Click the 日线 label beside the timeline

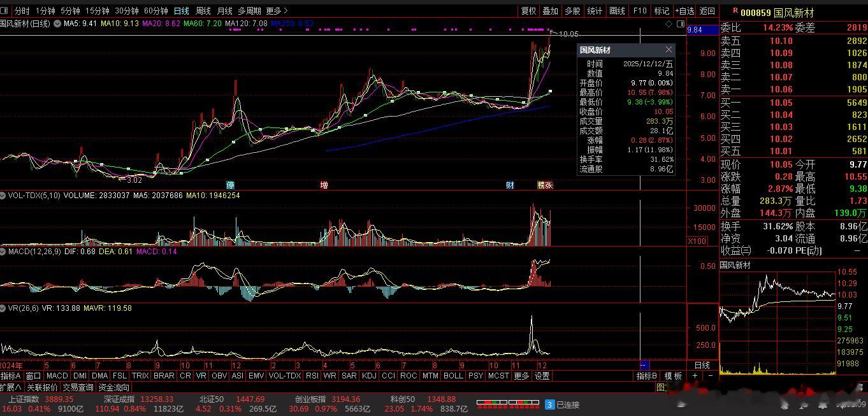[702, 365]
